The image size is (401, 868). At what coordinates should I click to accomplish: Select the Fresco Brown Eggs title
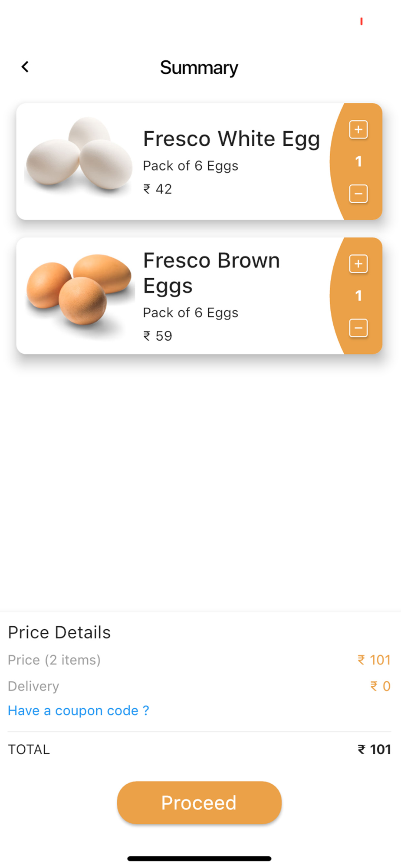pos(211,273)
